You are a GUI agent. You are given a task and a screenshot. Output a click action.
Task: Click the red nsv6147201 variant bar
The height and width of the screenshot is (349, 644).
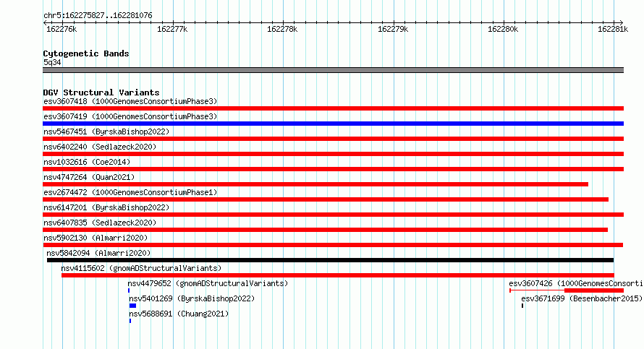tap(333, 215)
